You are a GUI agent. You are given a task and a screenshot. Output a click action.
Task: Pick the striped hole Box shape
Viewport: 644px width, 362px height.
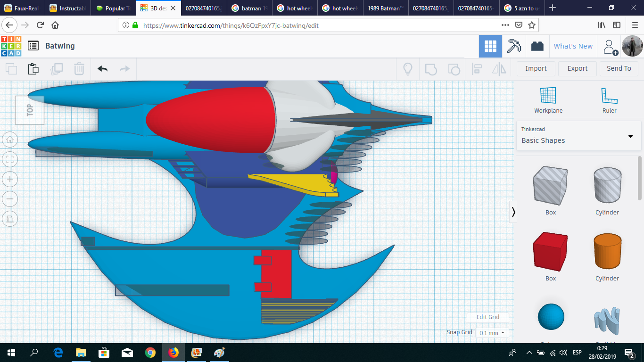550,186
